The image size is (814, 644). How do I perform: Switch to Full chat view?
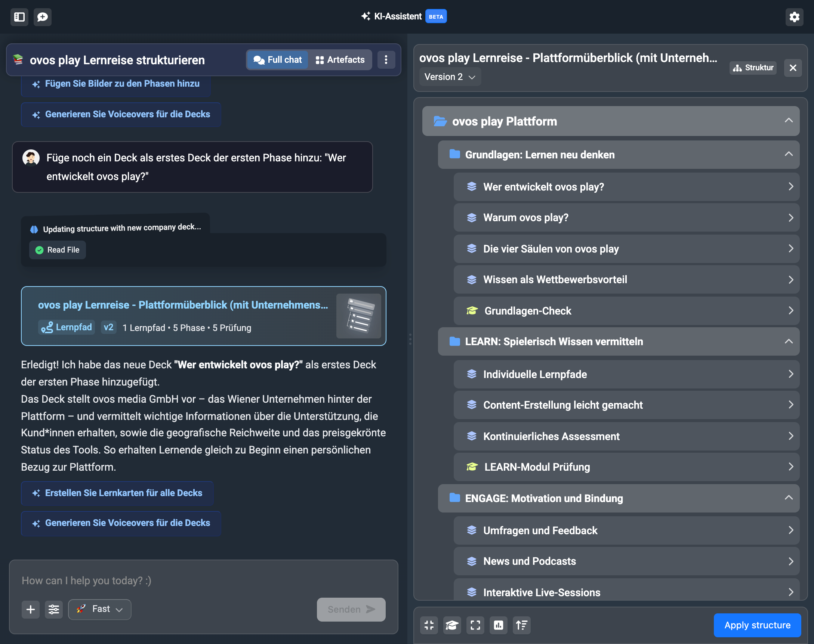[x=278, y=59]
